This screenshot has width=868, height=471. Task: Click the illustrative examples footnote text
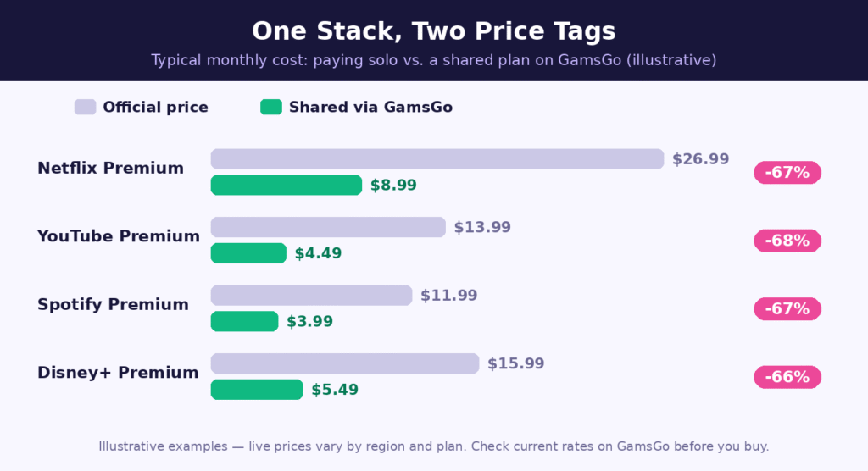pyautogui.click(x=434, y=446)
